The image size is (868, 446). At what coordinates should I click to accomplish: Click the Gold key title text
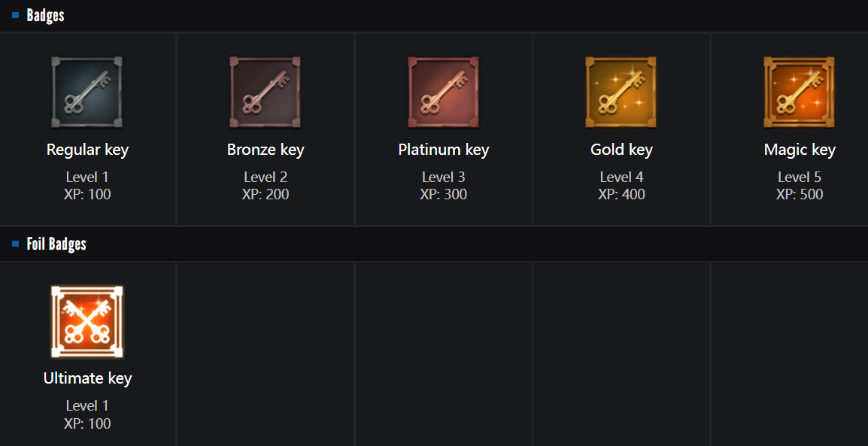pyautogui.click(x=621, y=150)
